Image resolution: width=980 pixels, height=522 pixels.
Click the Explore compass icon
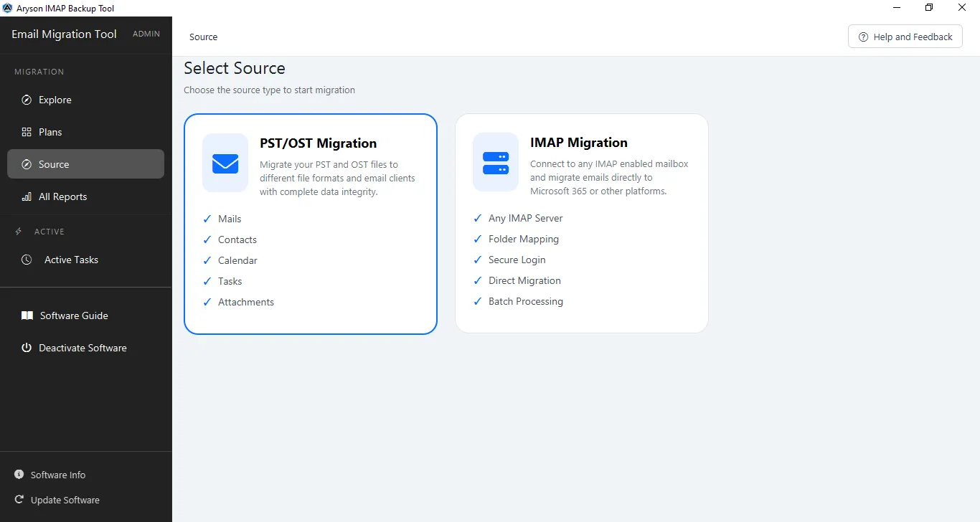[27, 100]
